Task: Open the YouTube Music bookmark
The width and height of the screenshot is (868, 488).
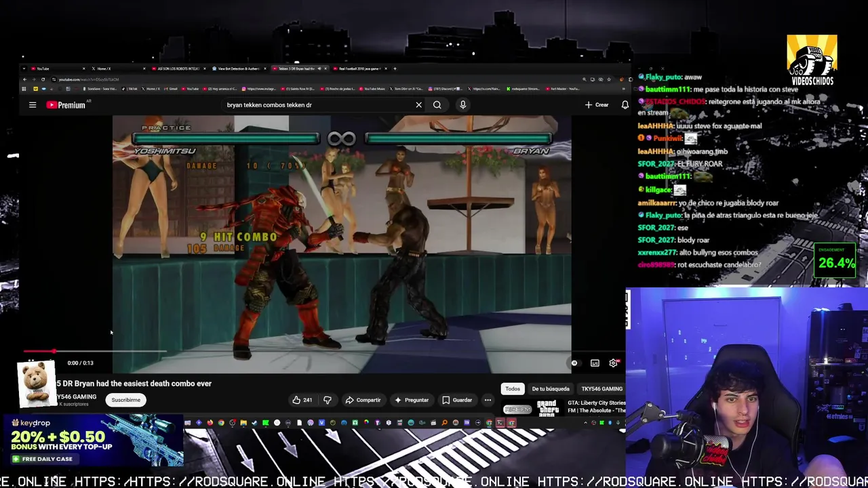Action: [x=372, y=89]
